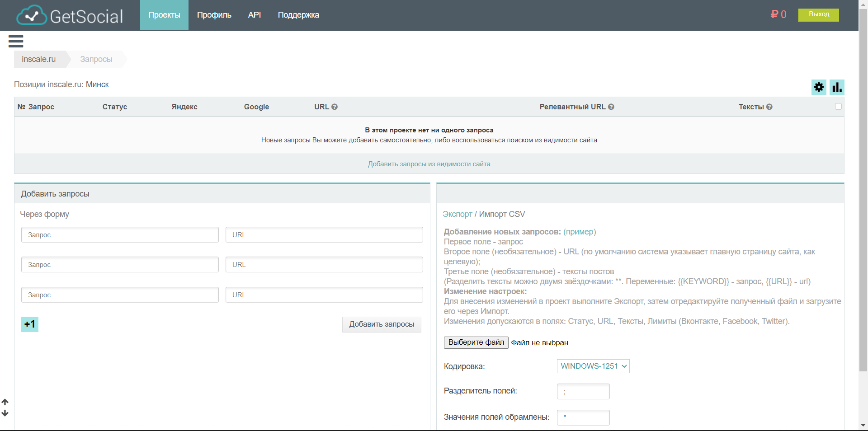The width and height of the screenshot is (868, 431).
Task: Click Добавить запросы из видимости сайта link
Action: pyautogui.click(x=429, y=164)
